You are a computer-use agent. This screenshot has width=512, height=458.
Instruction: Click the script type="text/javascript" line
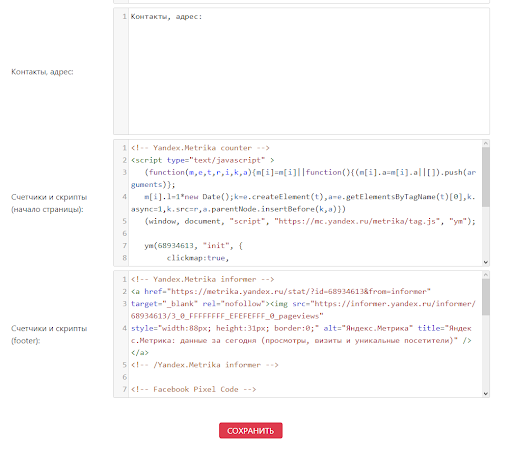coord(203,160)
